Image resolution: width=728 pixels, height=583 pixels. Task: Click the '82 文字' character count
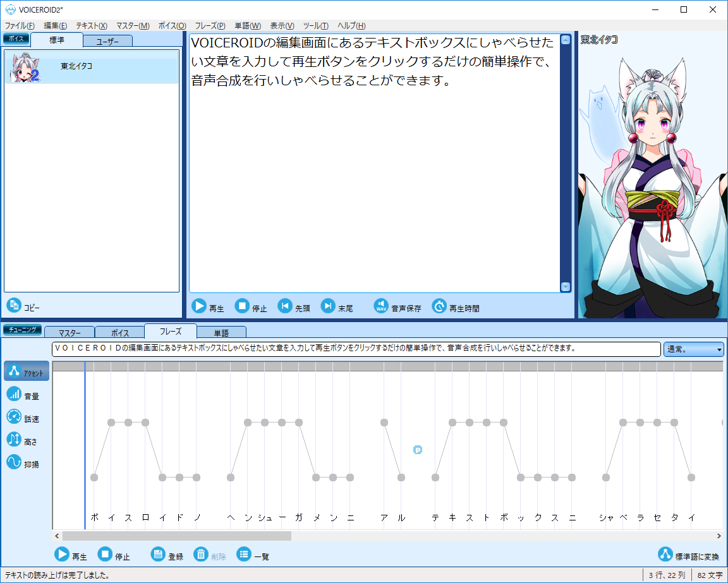click(710, 575)
